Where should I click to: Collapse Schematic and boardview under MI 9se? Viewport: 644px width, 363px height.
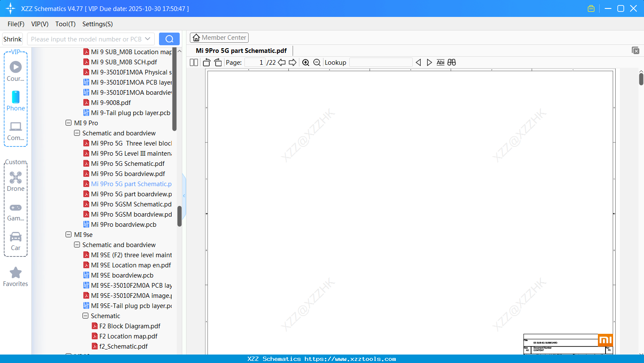coord(77,245)
